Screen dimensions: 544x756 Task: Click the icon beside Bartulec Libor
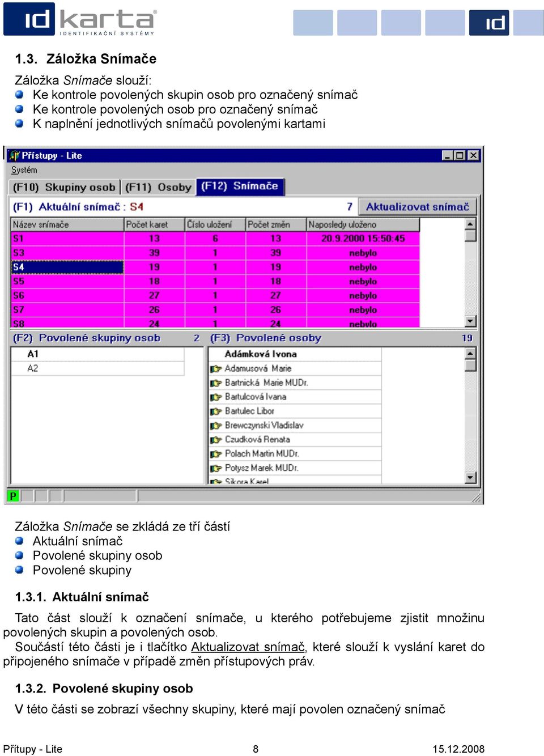coord(216,411)
